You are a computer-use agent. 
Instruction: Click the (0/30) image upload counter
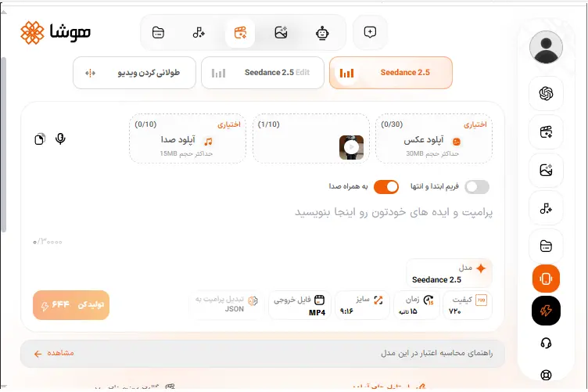point(392,124)
